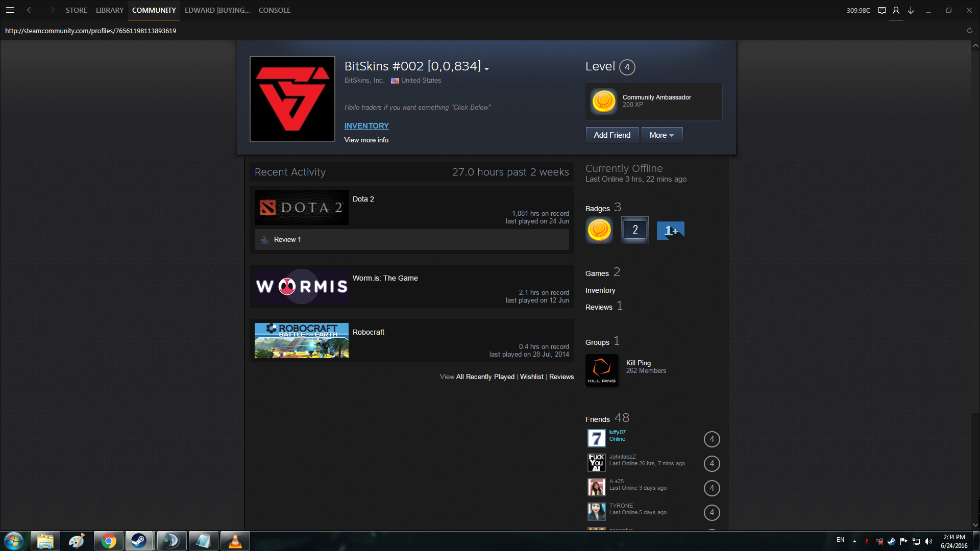
Task: Open the Friends 48 link
Action: pyautogui.click(x=607, y=418)
